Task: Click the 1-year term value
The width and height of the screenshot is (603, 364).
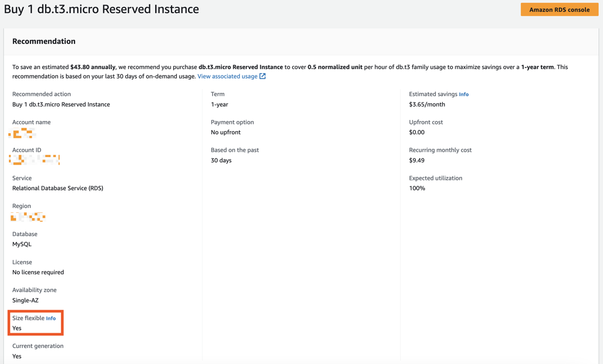Action: [219, 105]
